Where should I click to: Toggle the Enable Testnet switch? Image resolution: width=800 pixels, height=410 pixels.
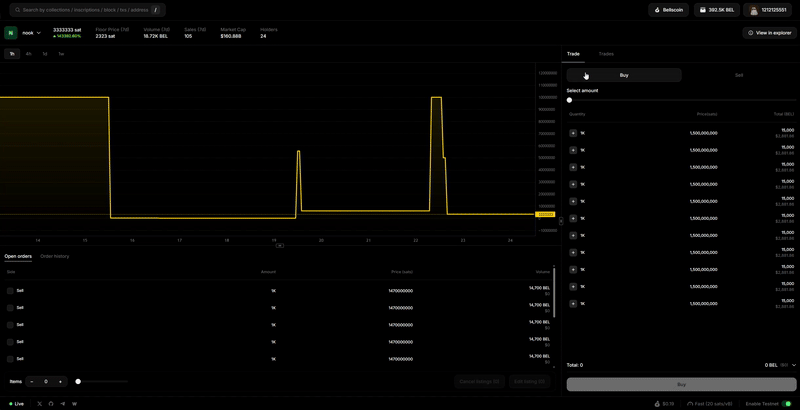[x=787, y=403]
